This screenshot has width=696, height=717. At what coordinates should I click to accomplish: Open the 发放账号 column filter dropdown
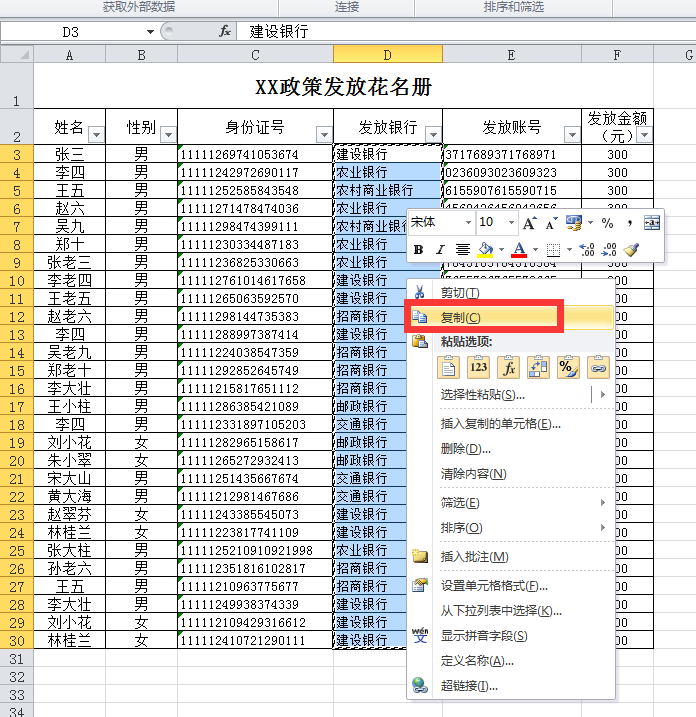(572, 135)
